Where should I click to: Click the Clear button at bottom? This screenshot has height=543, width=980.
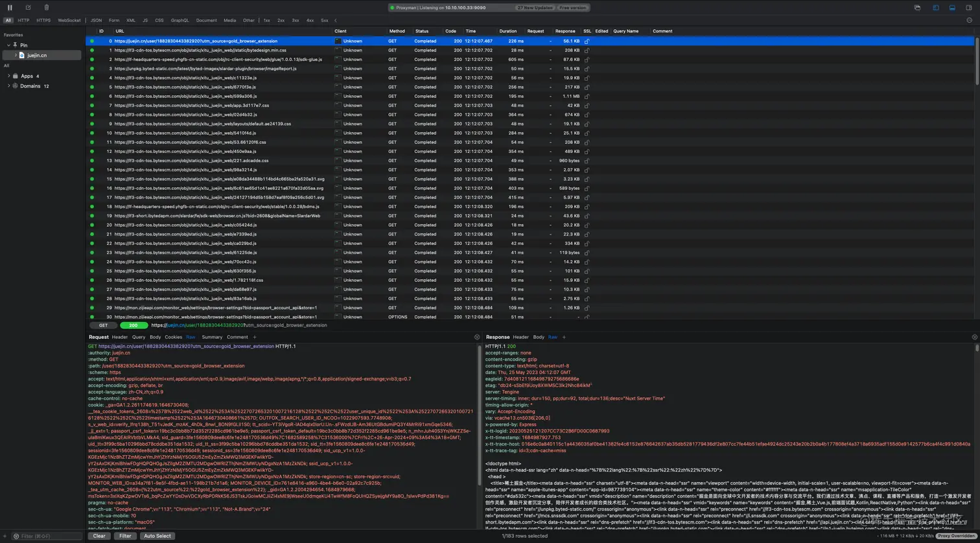coord(99,536)
